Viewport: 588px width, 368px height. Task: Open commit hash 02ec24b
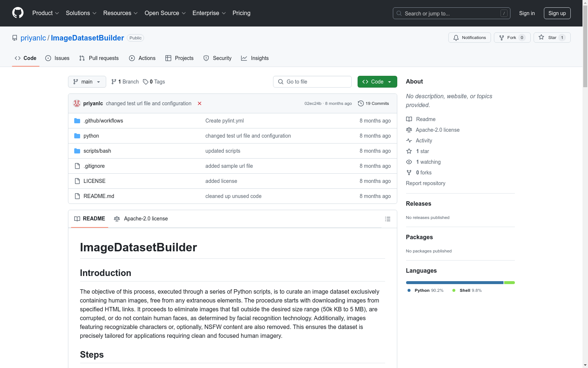point(313,103)
